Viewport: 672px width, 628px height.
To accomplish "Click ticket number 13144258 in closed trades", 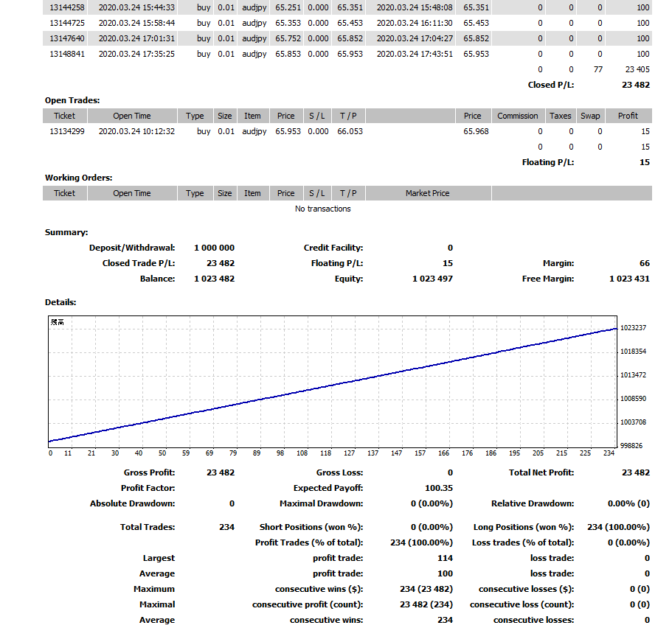I will pyautogui.click(x=66, y=7).
